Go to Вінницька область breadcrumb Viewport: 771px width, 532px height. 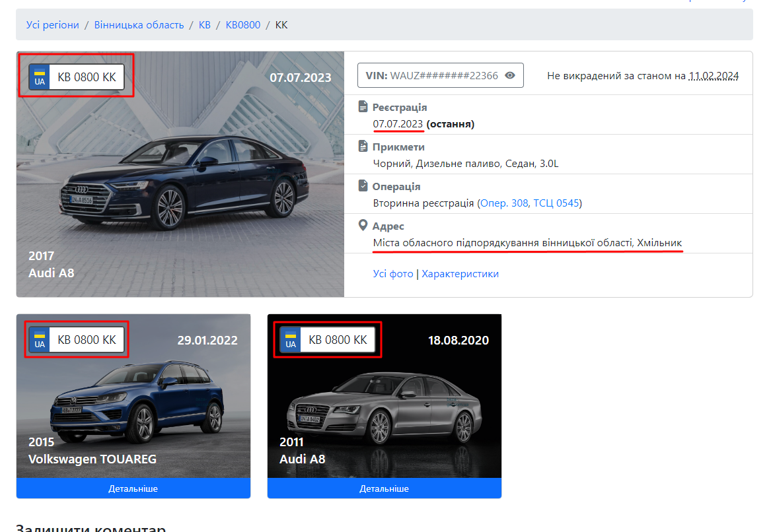[x=139, y=25]
